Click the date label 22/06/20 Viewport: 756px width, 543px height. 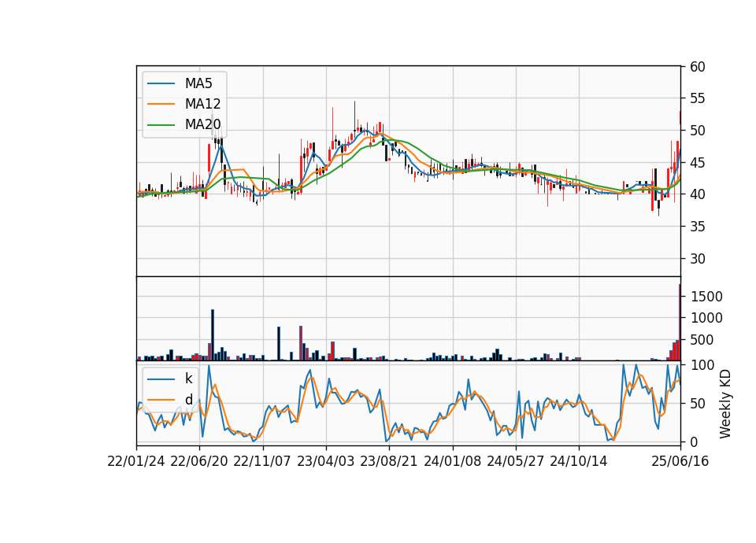[199, 462]
